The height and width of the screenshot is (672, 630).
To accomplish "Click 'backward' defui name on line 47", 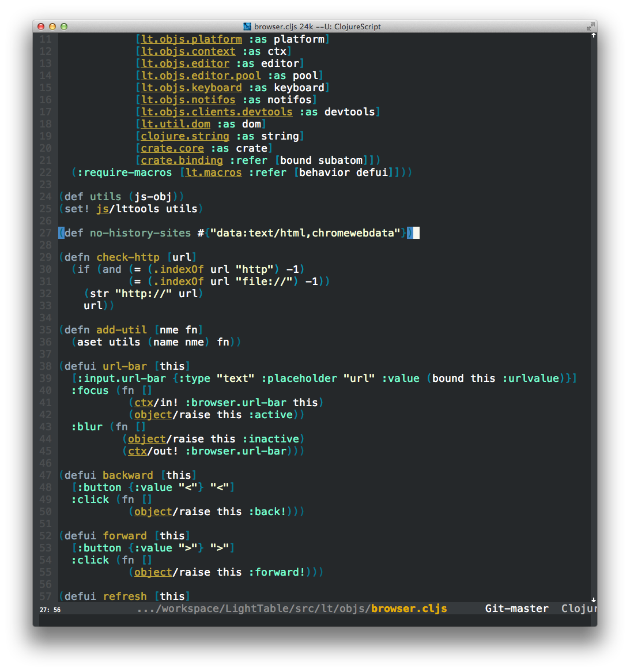I will click(127, 475).
